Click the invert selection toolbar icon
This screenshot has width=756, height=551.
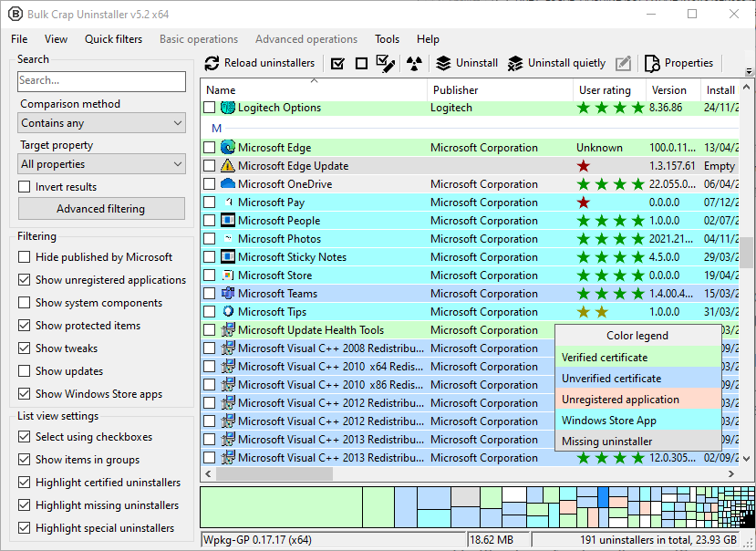pos(386,64)
